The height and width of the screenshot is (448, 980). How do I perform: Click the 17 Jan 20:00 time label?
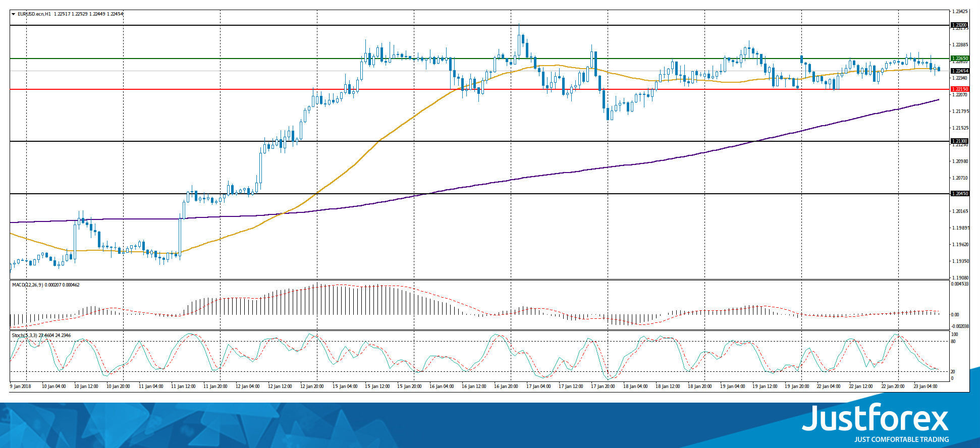(603, 386)
